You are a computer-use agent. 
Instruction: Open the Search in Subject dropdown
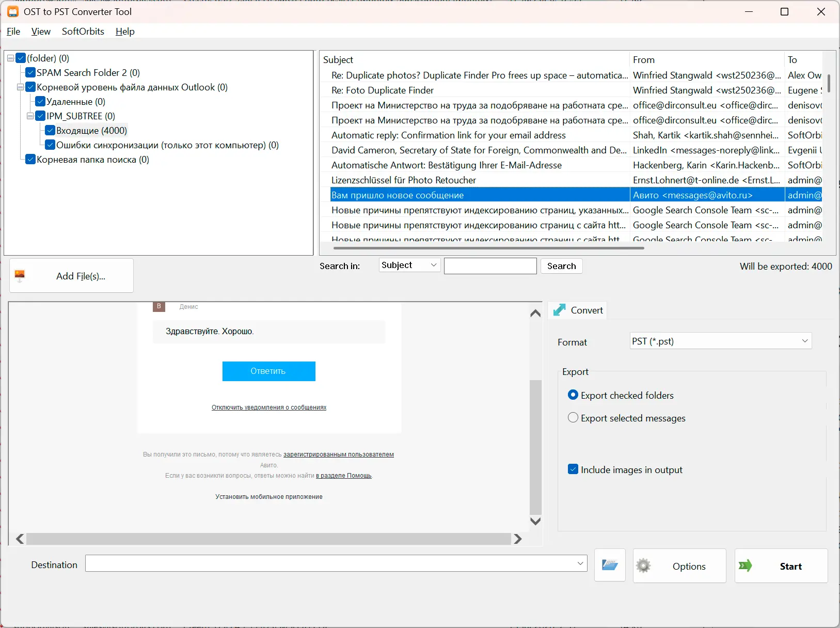(410, 265)
